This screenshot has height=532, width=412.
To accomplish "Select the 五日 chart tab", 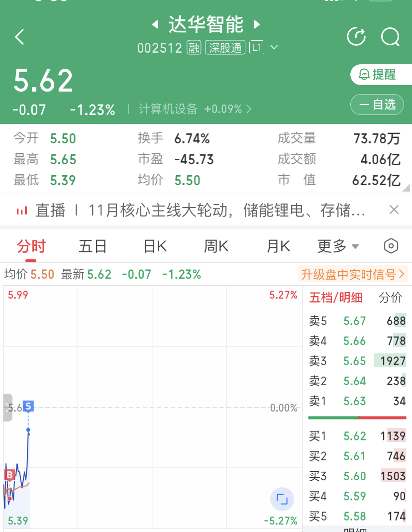I will pos(93,246).
